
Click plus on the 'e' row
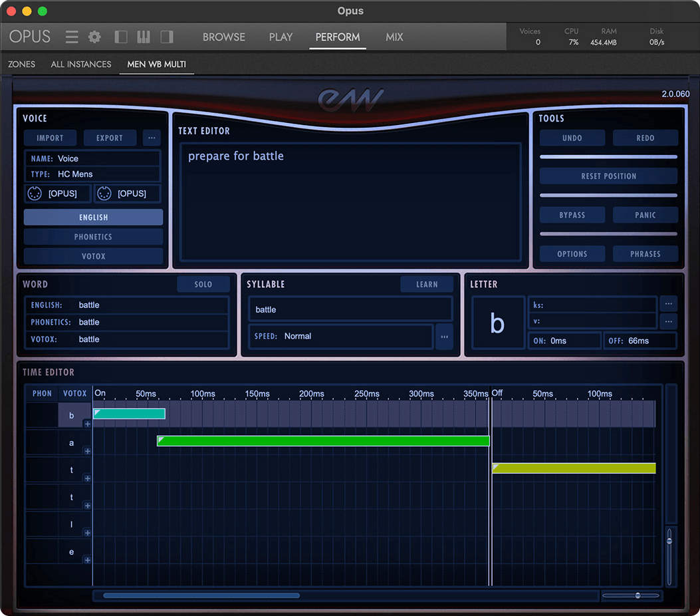pos(88,560)
